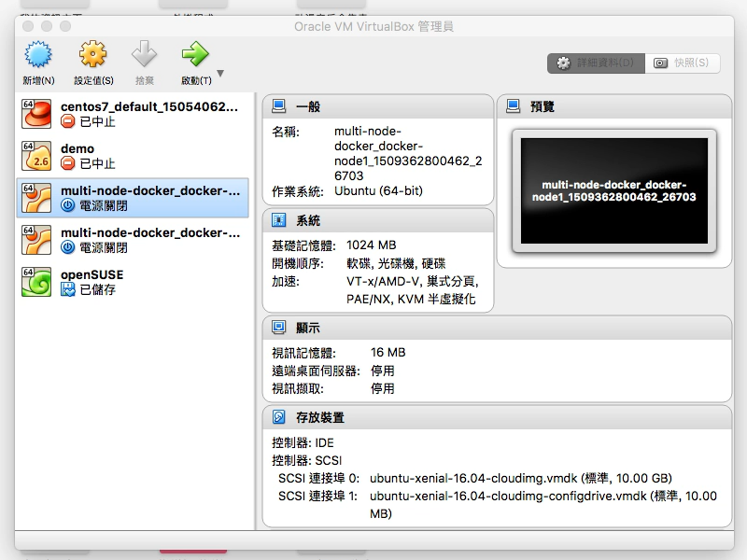This screenshot has width=747, height=560.
Task: Click the VM preview thumbnail screen
Action: pos(614,191)
